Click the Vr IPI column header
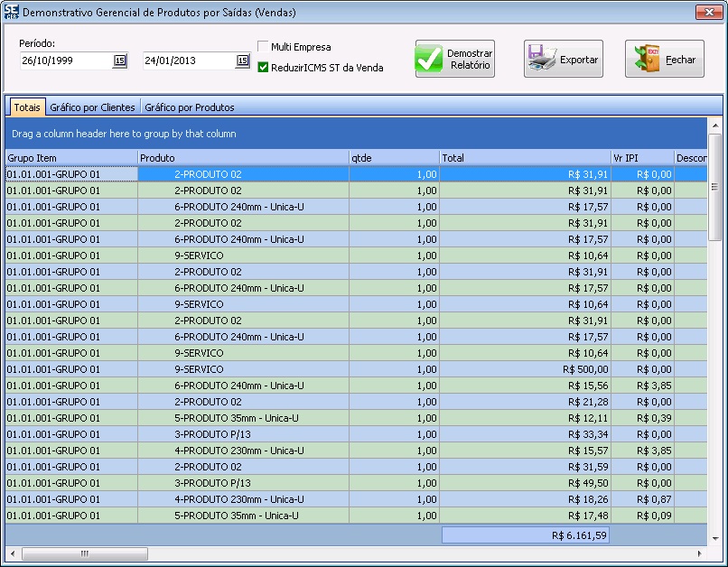This screenshot has height=567, width=728. click(641, 158)
